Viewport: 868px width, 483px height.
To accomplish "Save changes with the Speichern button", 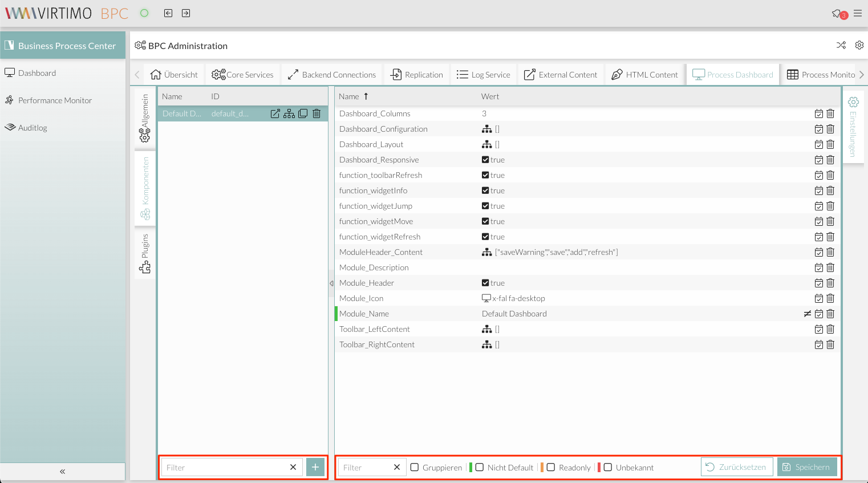I will point(808,466).
